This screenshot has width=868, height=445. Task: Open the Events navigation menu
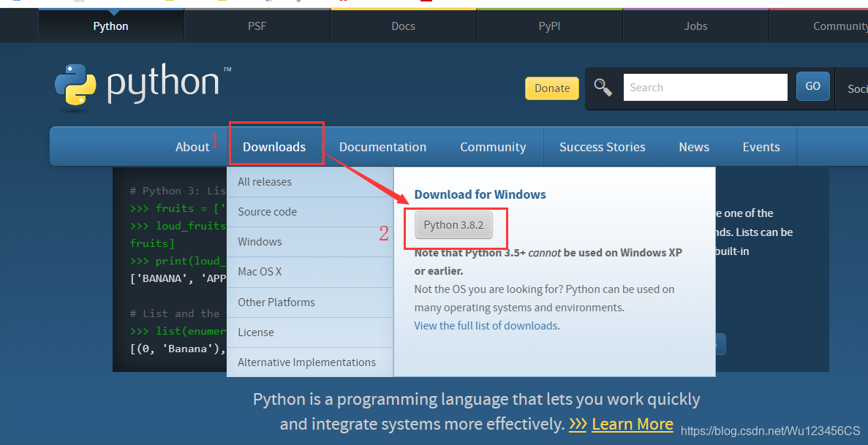pyautogui.click(x=761, y=147)
